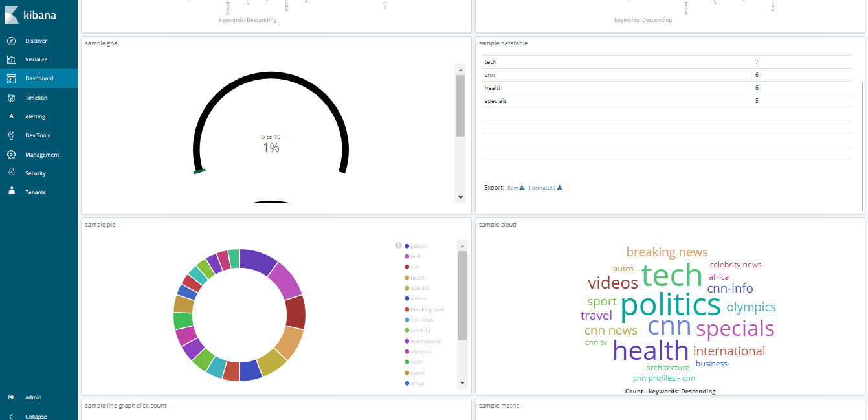This screenshot has width=868, height=420.
Task: Click the specials row in datatable
Action: (667, 101)
